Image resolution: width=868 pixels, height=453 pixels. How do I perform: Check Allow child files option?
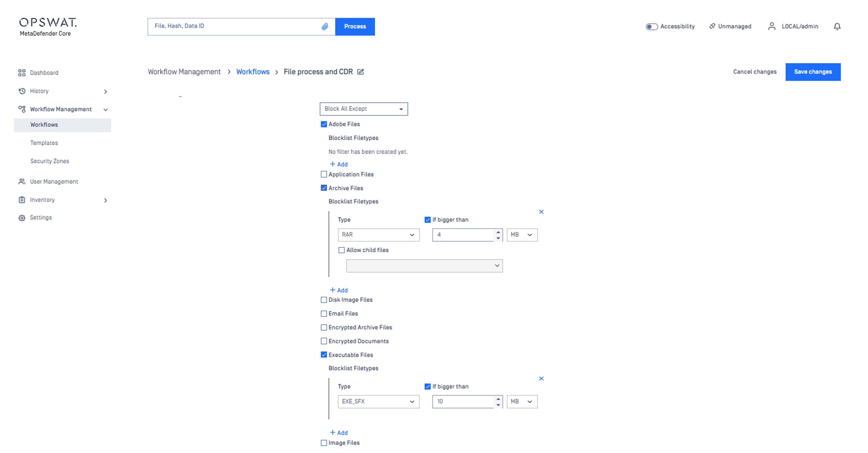pyautogui.click(x=341, y=250)
